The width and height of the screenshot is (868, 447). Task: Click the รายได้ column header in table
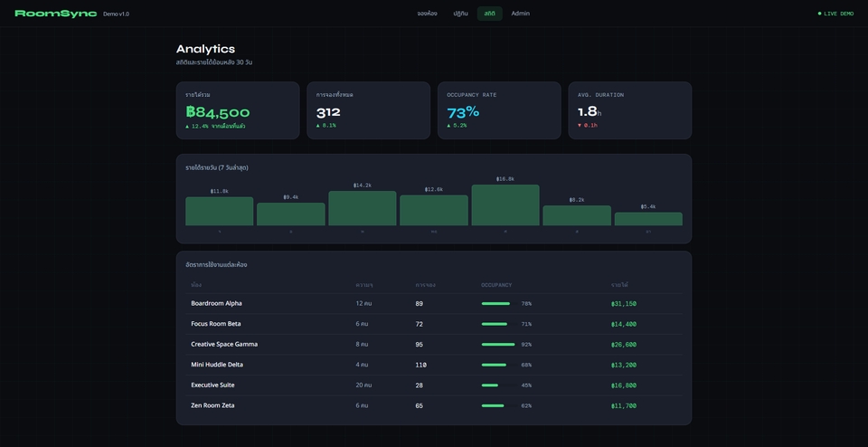pyautogui.click(x=619, y=285)
